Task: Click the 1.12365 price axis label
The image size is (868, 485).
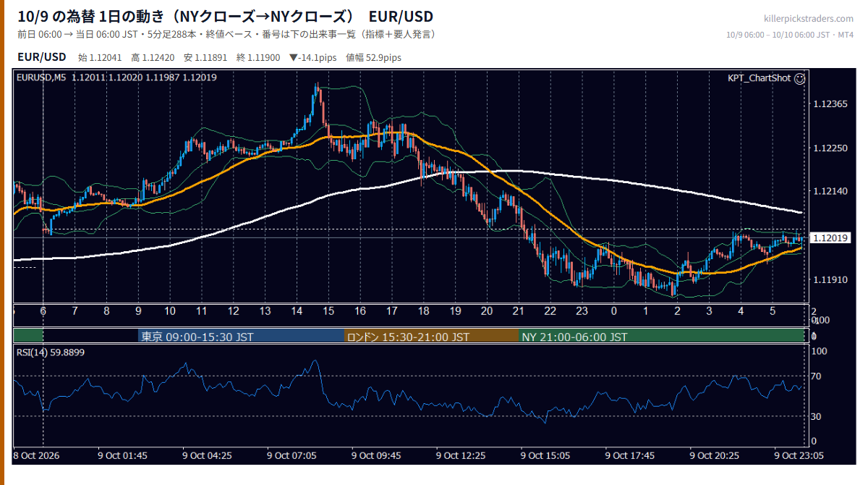Action: tap(830, 104)
